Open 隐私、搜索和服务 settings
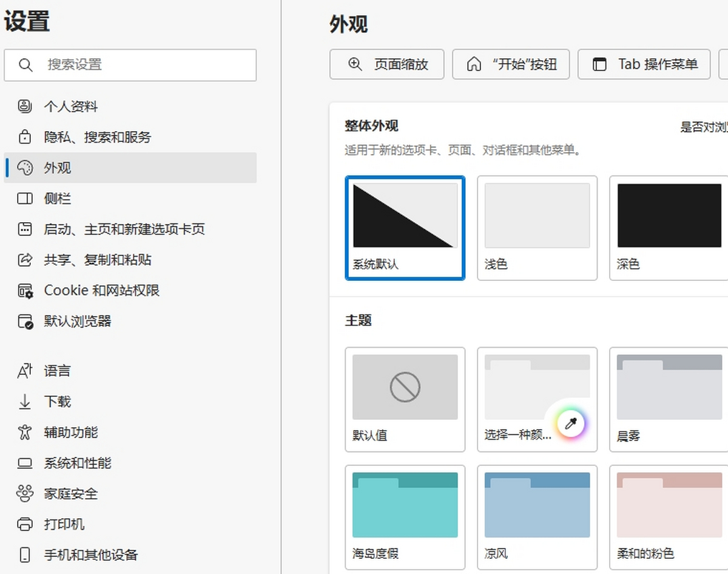Viewport: 728px width, 574px height. [x=130, y=137]
